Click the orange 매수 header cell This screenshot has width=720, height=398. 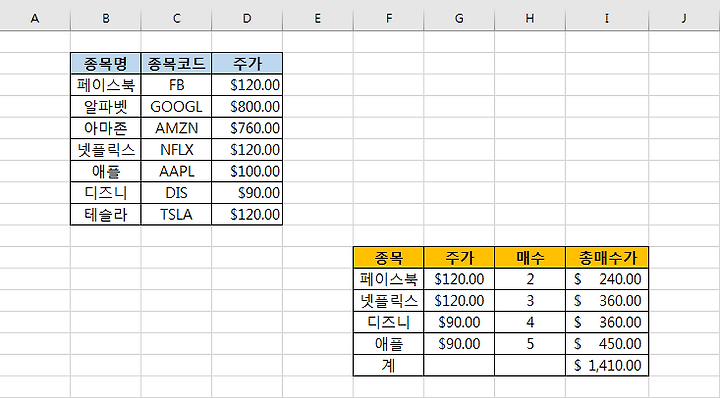coord(530,258)
